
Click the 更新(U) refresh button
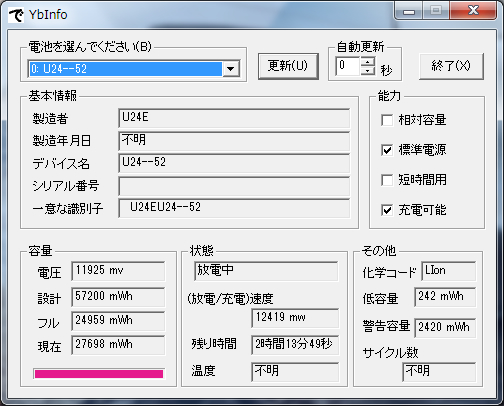[288, 66]
